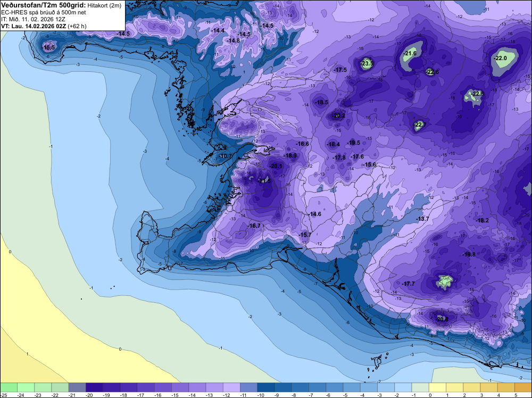Click the -15.6 temperature label
532x398 pixels.
pos(370,164)
